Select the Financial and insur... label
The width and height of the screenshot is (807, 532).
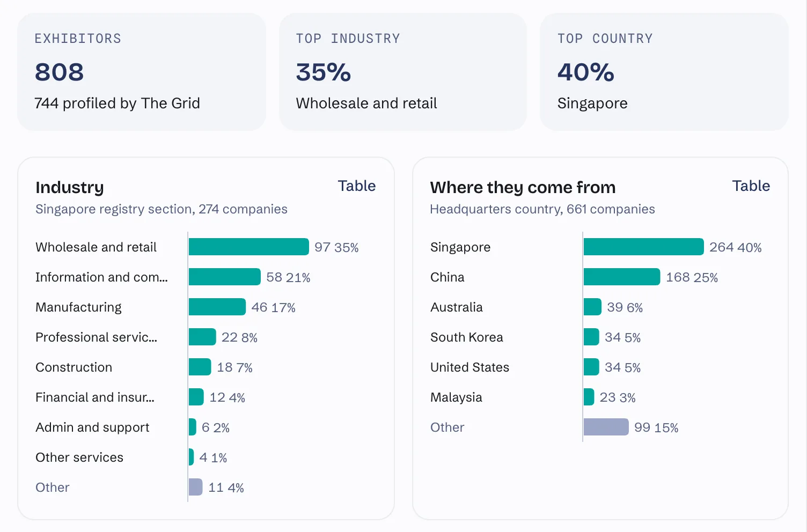pyautogui.click(x=95, y=397)
